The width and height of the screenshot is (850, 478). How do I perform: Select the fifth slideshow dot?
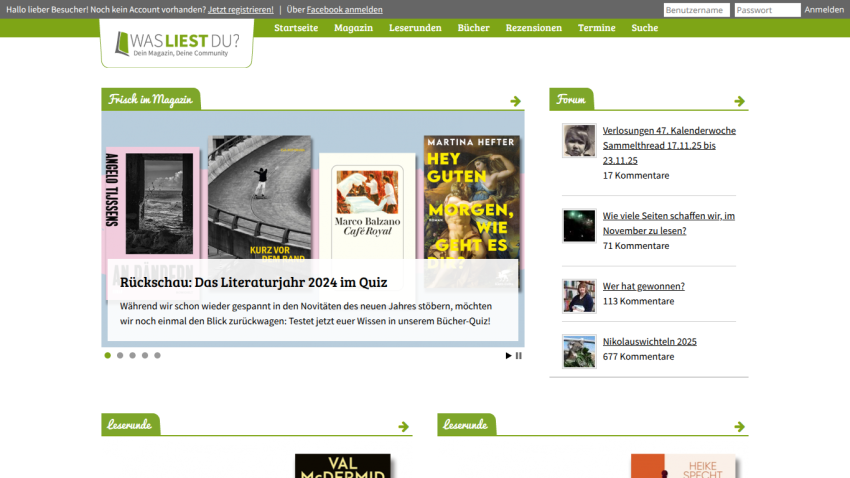157,356
